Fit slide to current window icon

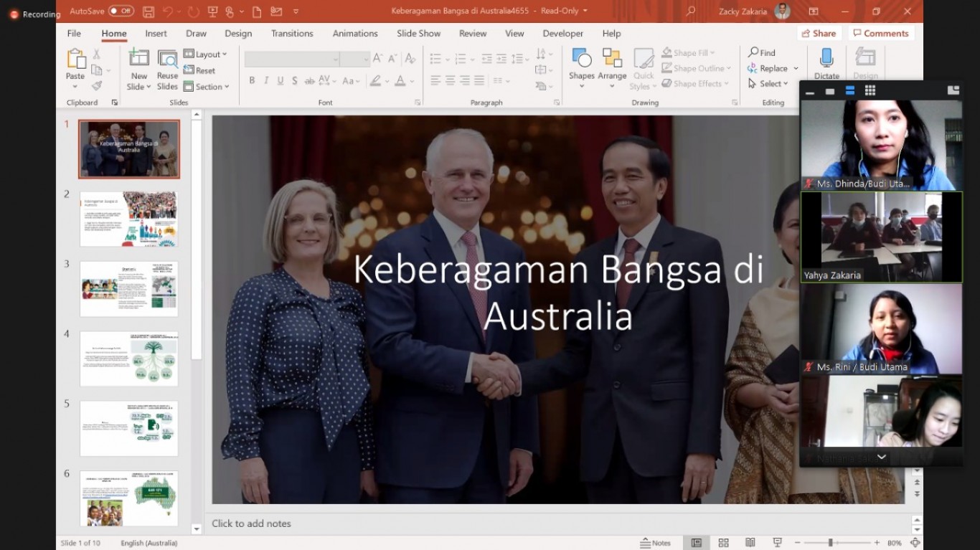(x=915, y=543)
